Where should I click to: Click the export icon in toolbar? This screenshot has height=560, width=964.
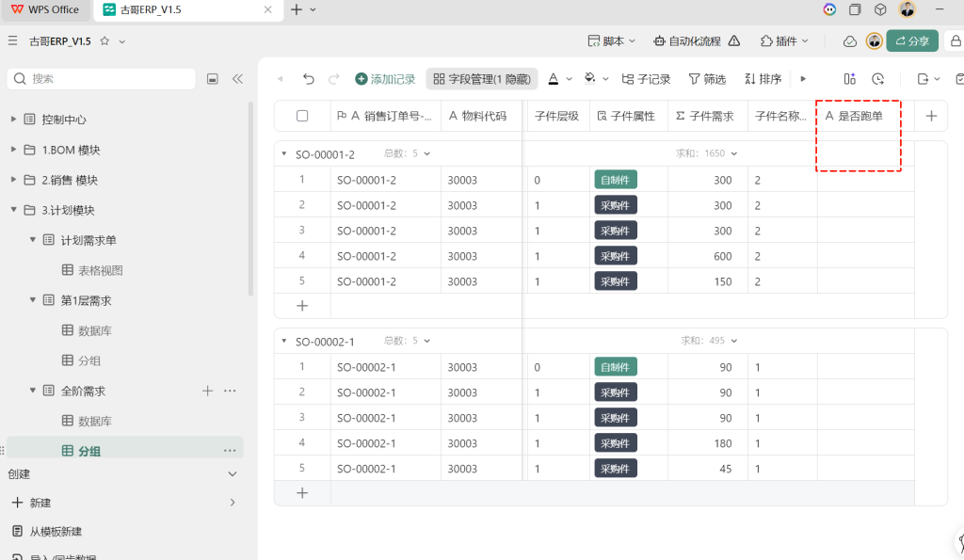(923, 79)
